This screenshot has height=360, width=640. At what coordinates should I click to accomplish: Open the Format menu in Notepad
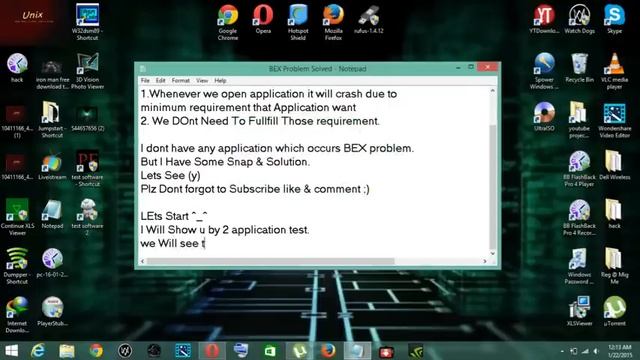click(180, 80)
